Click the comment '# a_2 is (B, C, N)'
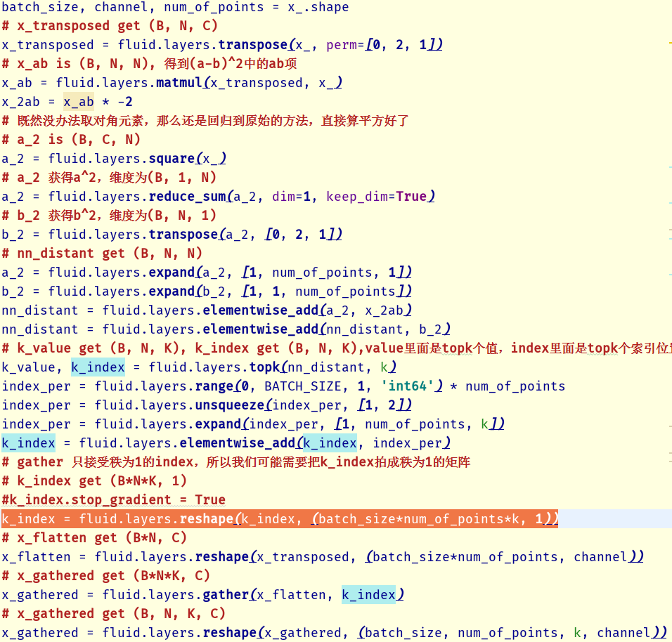The image size is (672, 642). [x=71, y=140]
